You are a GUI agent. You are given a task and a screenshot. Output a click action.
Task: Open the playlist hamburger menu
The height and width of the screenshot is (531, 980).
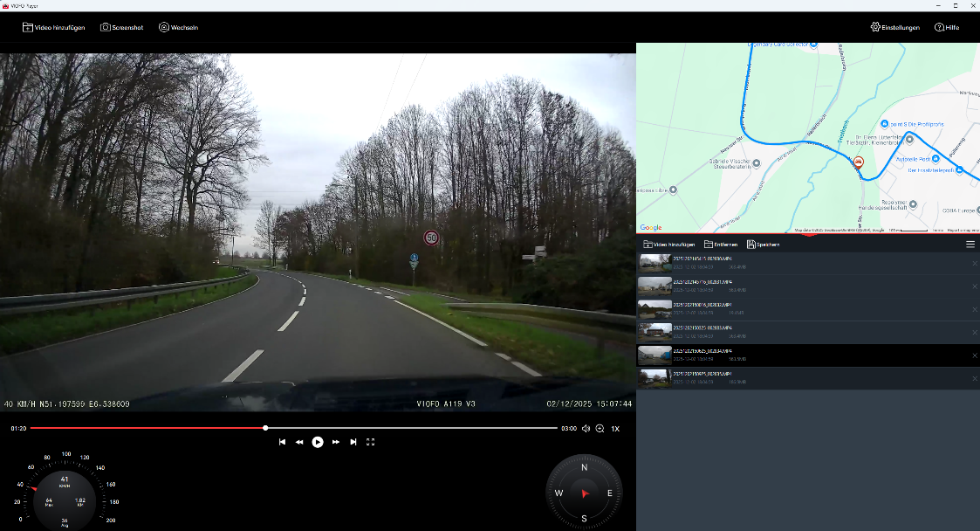click(x=970, y=245)
